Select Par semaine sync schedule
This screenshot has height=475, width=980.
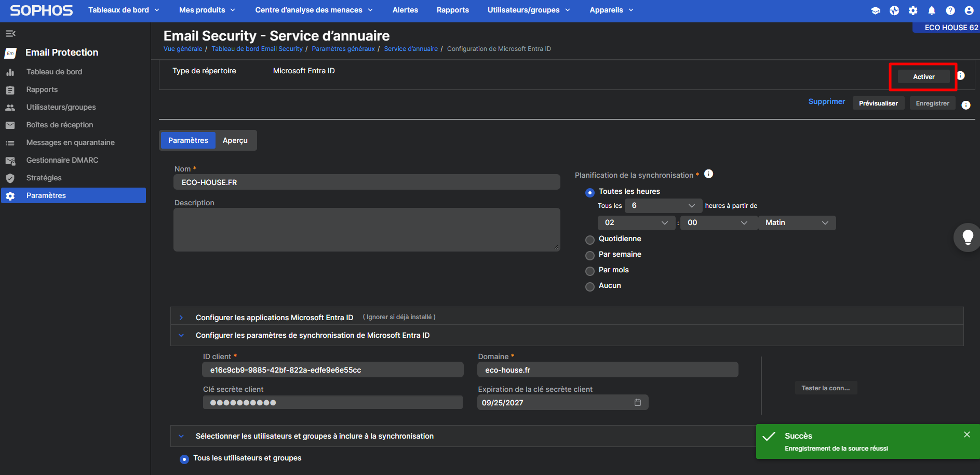point(590,255)
